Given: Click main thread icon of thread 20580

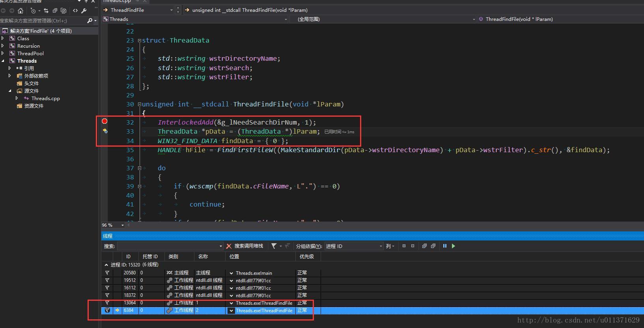Looking at the screenshot, I should (x=170, y=273).
